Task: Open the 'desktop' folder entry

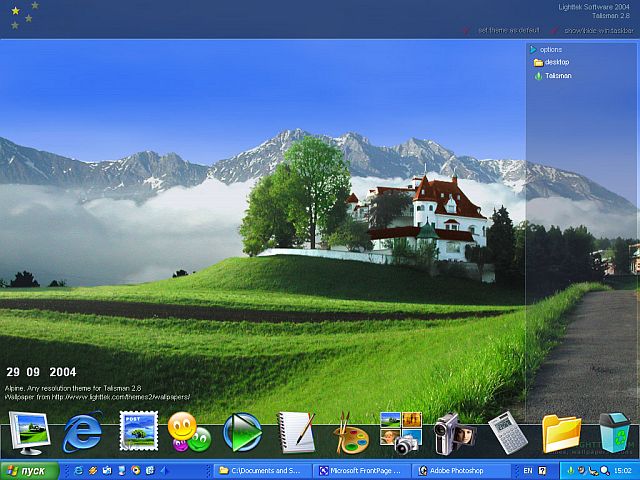Action: [x=556, y=62]
